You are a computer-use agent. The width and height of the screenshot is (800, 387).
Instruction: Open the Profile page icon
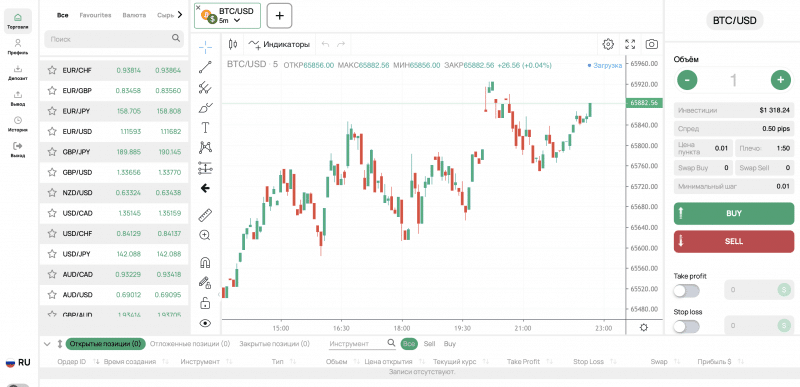[18, 43]
